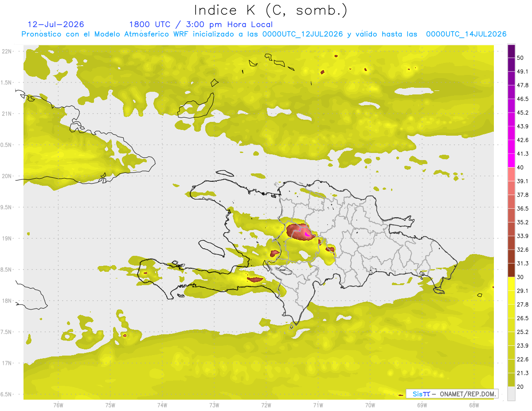Click the "45.2" legend value
This screenshot has height=411, width=532.
click(x=523, y=113)
